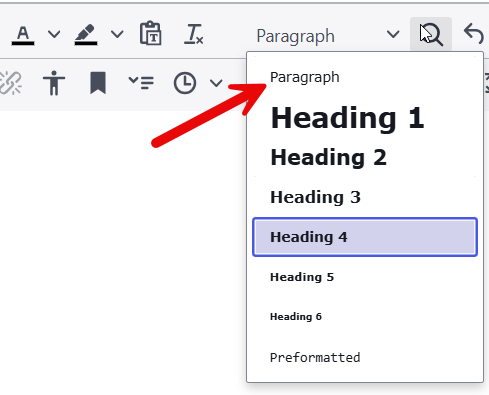Open the Paragraph format dropdown

pyautogui.click(x=328, y=35)
